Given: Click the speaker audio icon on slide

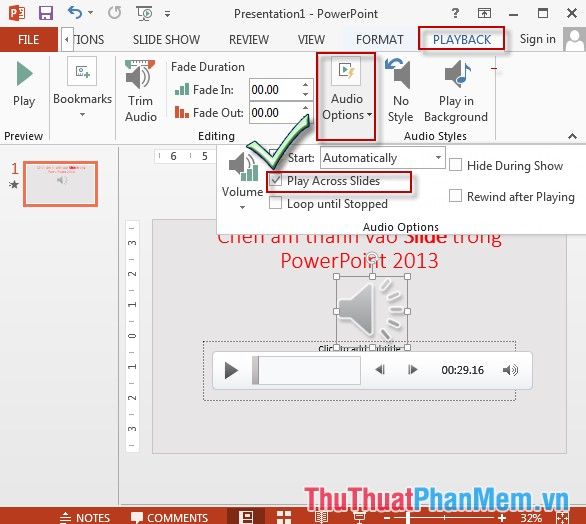Looking at the screenshot, I should [x=371, y=311].
